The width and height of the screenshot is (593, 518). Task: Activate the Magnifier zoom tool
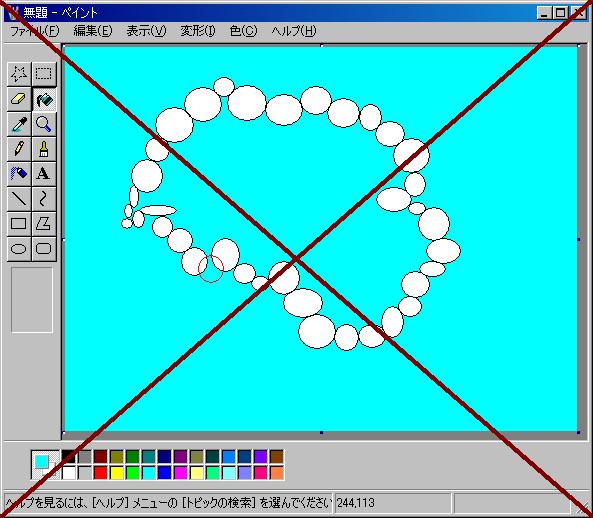coord(44,124)
